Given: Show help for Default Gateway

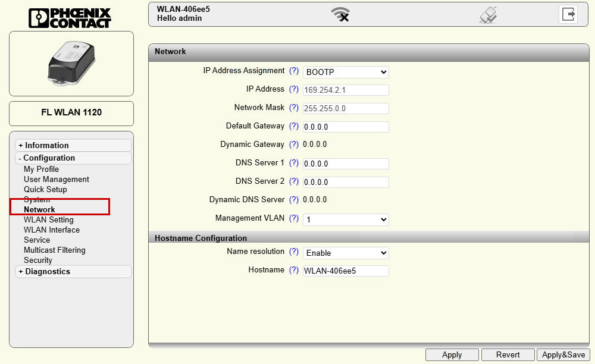Looking at the screenshot, I should point(294,126).
